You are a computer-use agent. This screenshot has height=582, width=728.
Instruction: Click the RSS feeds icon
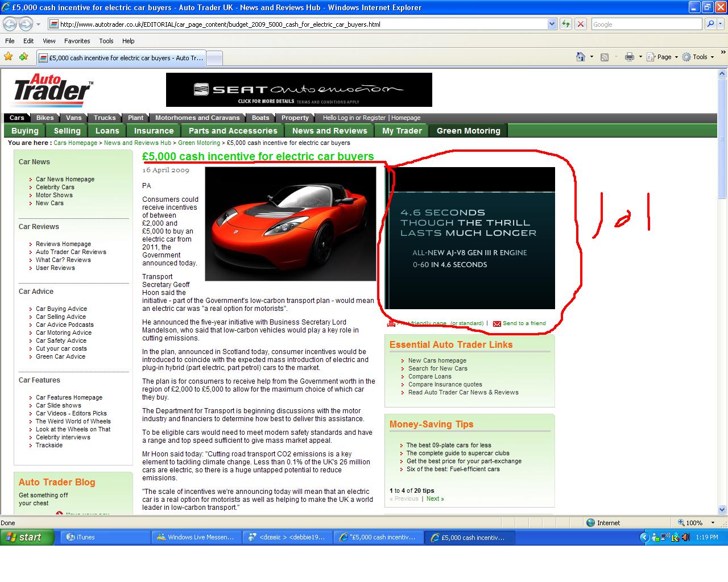(x=605, y=57)
